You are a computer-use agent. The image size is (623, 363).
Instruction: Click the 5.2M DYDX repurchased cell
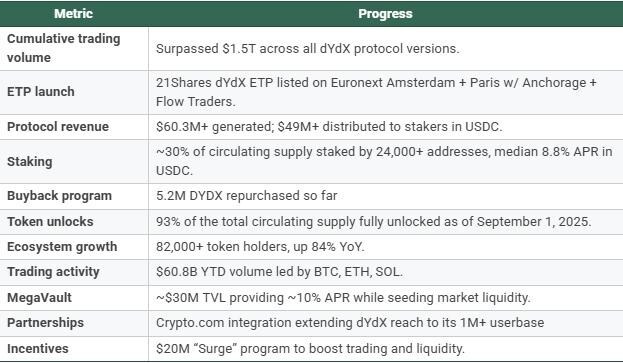click(x=246, y=196)
